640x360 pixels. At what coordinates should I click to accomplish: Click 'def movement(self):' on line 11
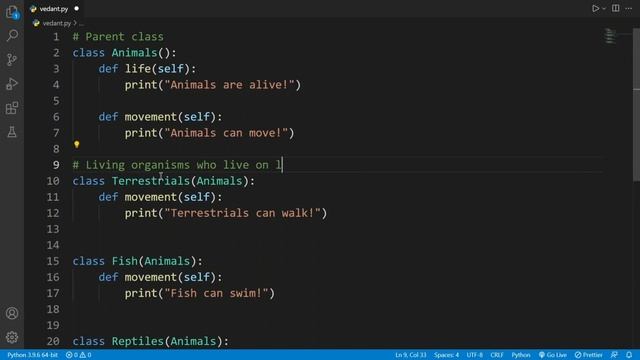click(160, 197)
